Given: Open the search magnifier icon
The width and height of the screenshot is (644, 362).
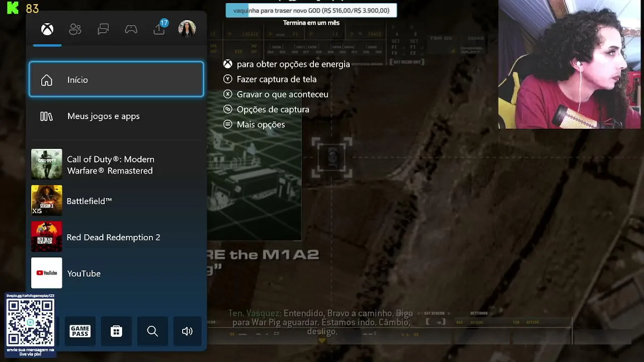Looking at the screenshot, I should 152,331.
